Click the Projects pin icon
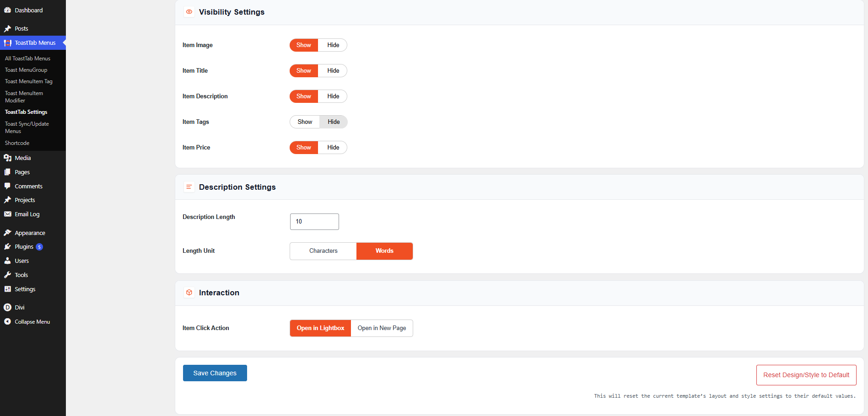The width and height of the screenshot is (868, 416). pyautogui.click(x=7, y=200)
